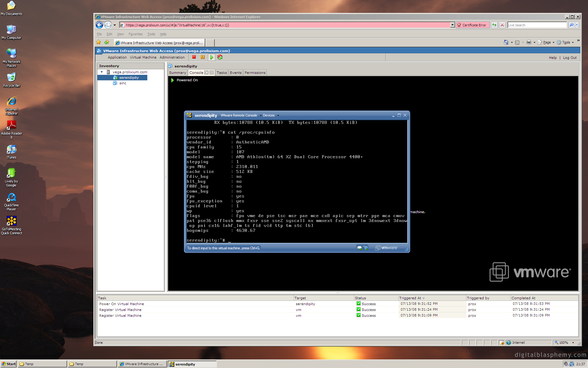The image size is (588, 368).
Task: Click the RSS feeds icon
Action: click(x=517, y=42)
